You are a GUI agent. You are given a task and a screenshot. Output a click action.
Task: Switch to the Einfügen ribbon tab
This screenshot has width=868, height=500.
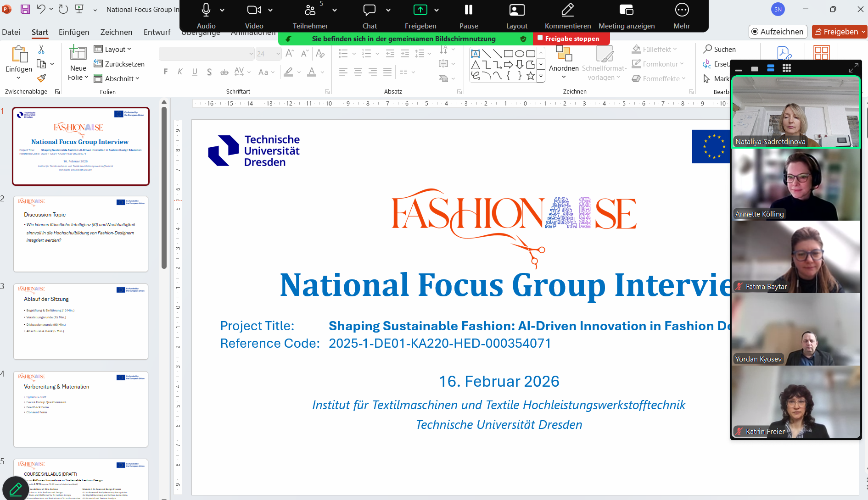pyautogui.click(x=74, y=32)
